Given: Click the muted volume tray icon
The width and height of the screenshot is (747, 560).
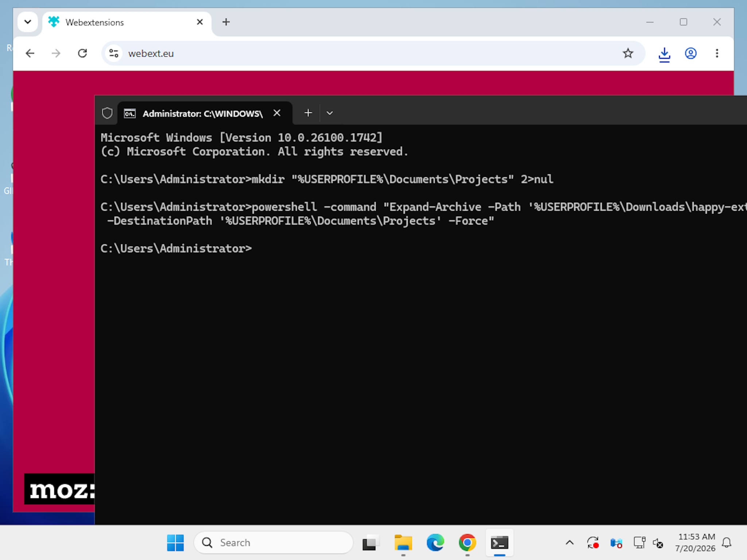Looking at the screenshot, I should coord(658,542).
